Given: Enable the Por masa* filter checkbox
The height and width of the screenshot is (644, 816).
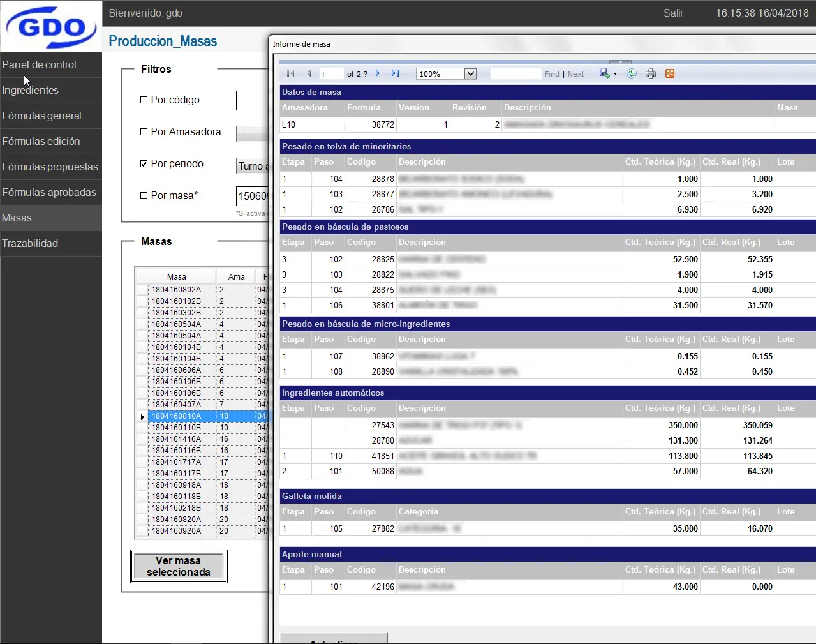Looking at the screenshot, I should coord(144,196).
